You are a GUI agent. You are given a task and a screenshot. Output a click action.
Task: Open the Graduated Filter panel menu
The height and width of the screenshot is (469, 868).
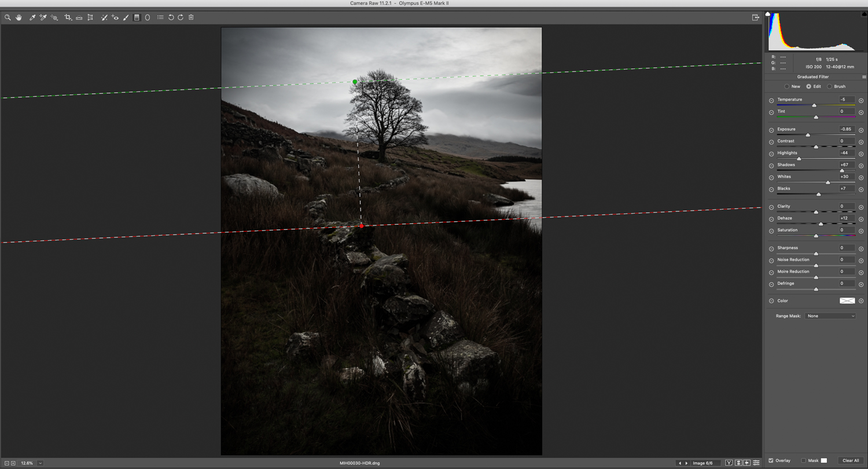click(864, 77)
